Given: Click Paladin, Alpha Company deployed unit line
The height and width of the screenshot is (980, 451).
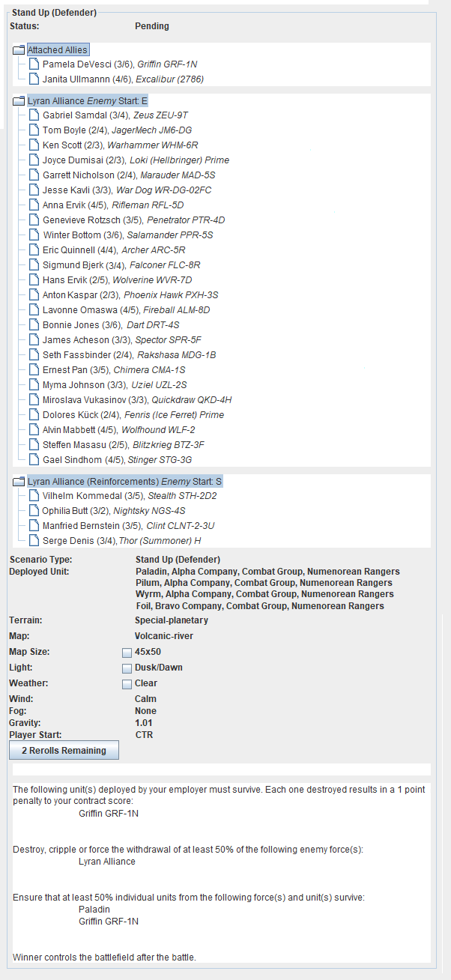Looking at the screenshot, I should [267, 572].
